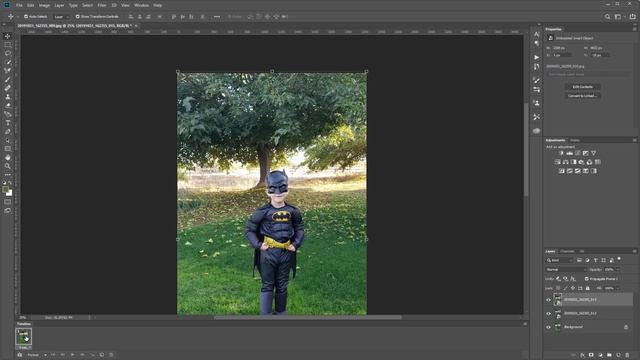This screenshot has width=640, height=360.
Task: Select the Zoom tool
Action: (7, 166)
